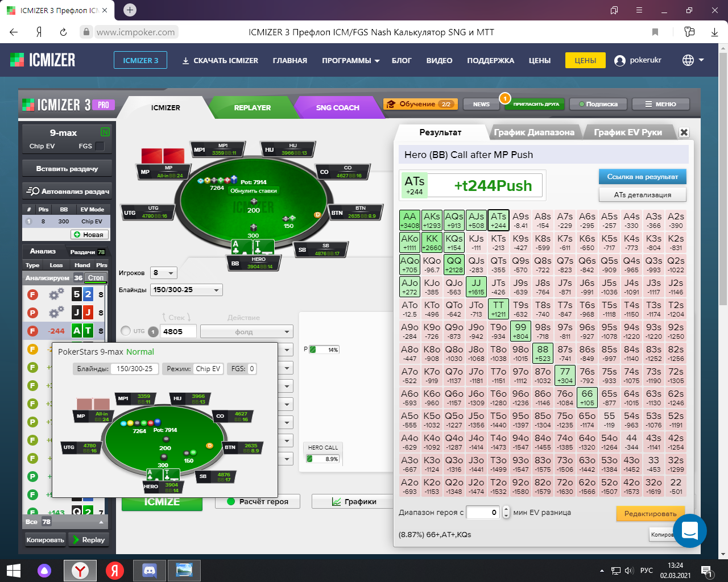
Task: Click the ICMIZER logo in the site header
Action: (43, 60)
